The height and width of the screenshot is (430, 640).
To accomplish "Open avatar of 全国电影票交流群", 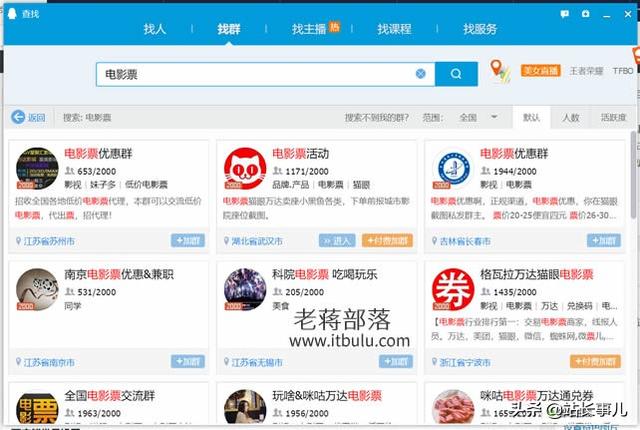I will point(37,408).
